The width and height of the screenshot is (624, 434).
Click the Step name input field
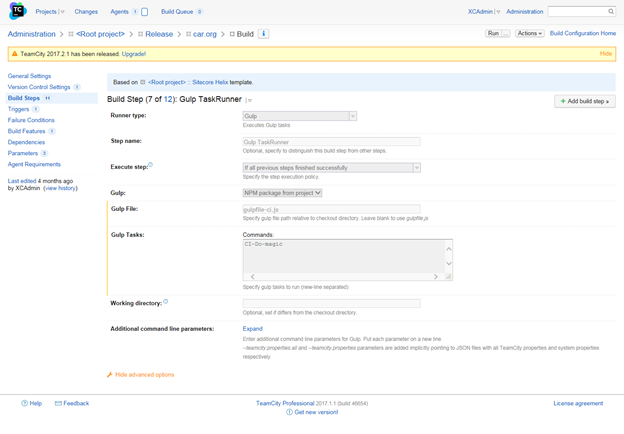coord(332,142)
